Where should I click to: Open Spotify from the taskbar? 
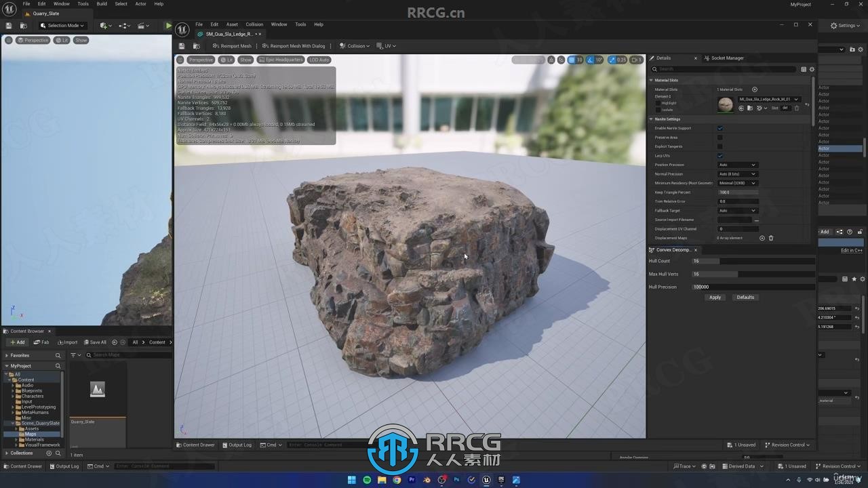(367, 481)
